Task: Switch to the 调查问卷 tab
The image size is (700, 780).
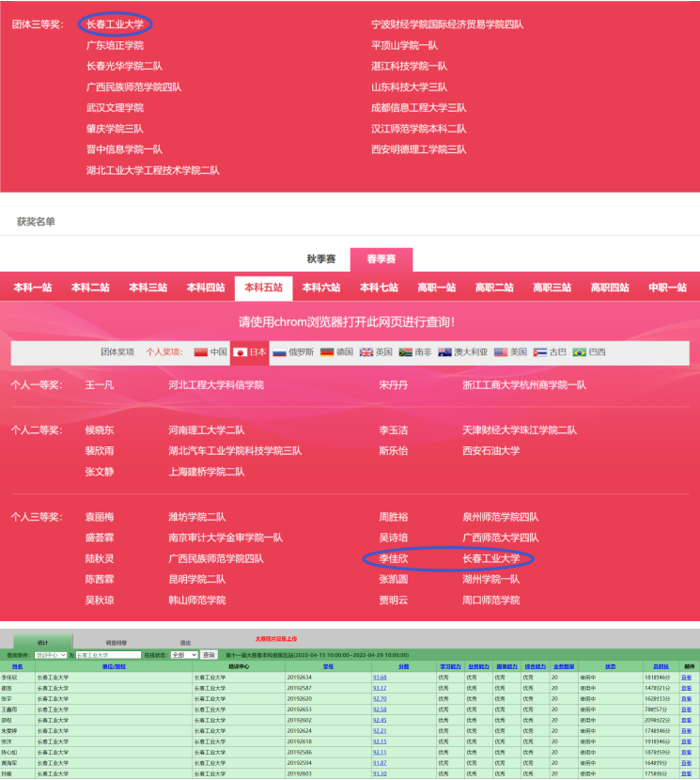Action: (x=117, y=643)
